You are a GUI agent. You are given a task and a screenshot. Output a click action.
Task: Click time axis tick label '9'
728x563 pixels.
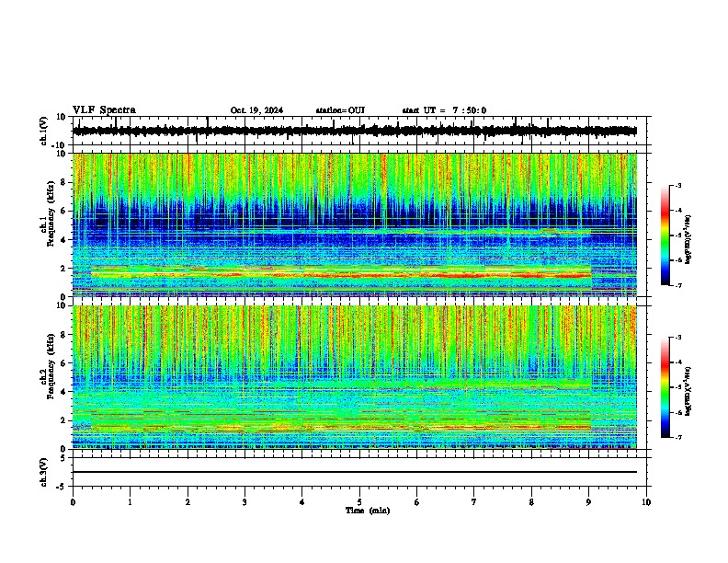tap(588, 502)
